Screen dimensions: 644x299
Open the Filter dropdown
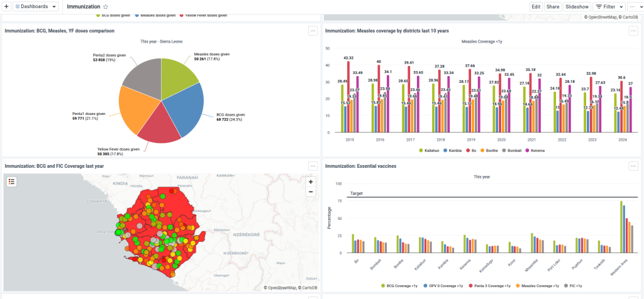609,6
